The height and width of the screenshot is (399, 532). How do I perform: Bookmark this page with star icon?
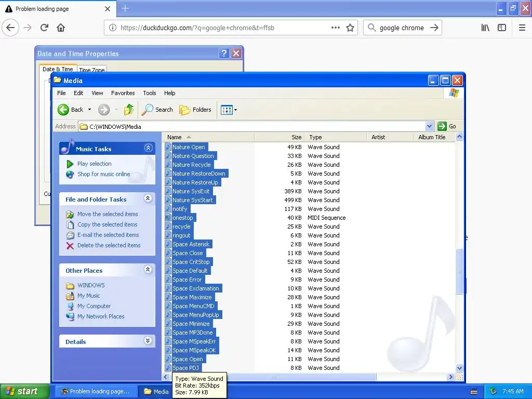(350, 28)
